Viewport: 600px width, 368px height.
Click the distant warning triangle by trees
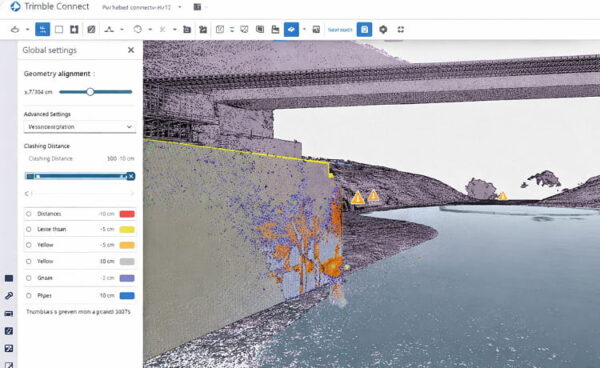502,196
